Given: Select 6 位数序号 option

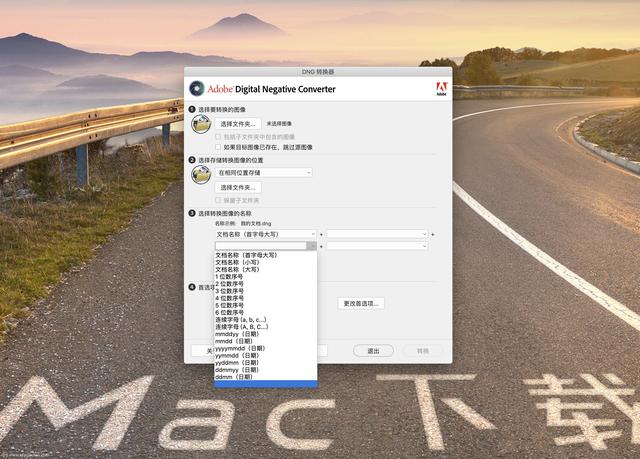Looking at the screenshot, I should (x=266, y=313).
